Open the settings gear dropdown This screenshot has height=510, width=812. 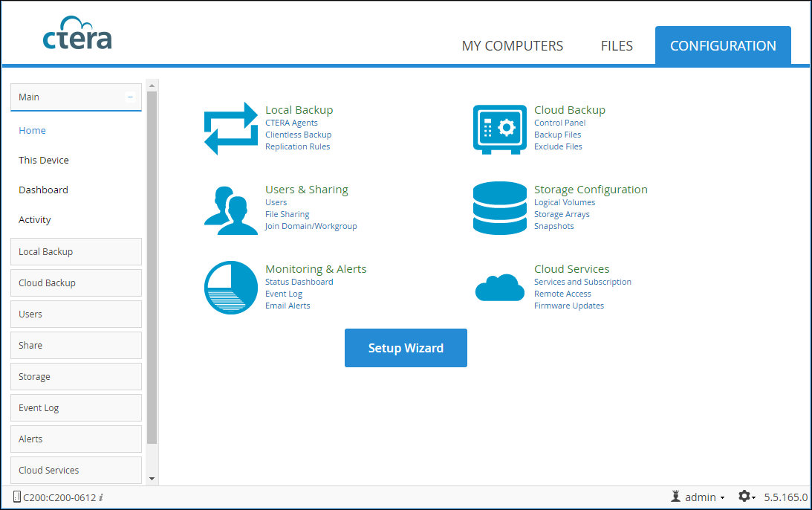746,497
